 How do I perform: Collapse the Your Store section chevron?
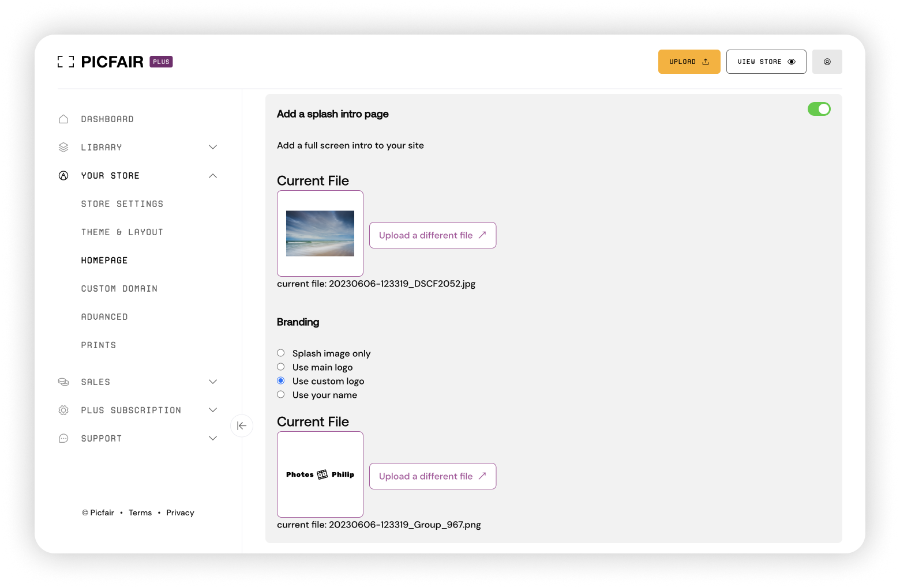pos(213,176)
